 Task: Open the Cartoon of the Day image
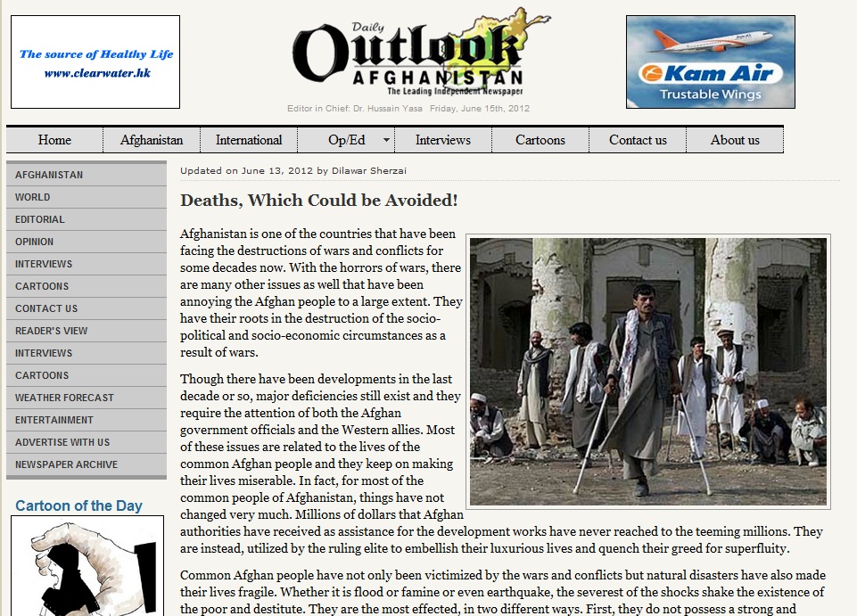coord(87,565)
